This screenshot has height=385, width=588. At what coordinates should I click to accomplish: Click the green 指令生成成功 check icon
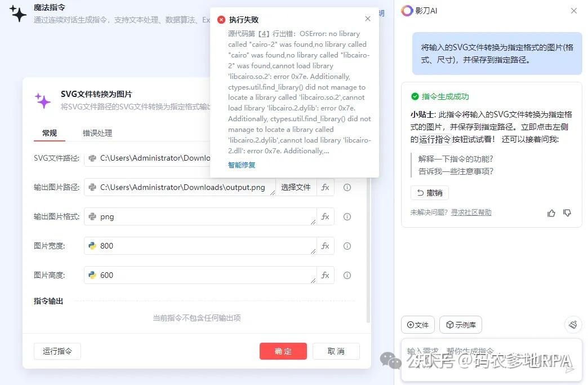(415, 96)
